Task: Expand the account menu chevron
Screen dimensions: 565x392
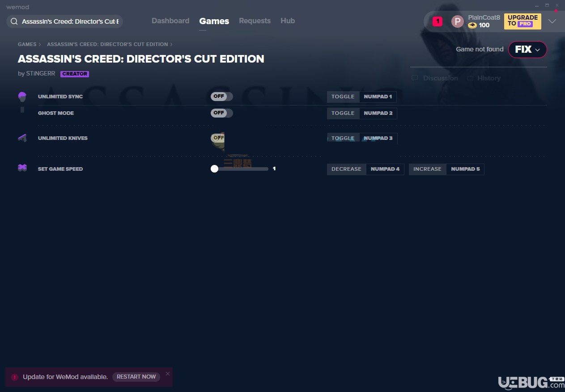Action: click(x=552, y=21)
